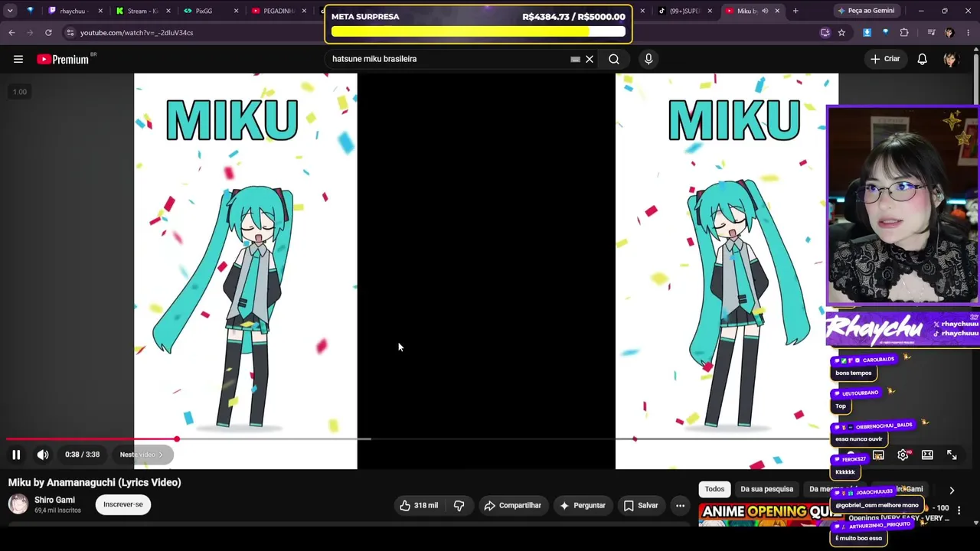Screen dimensions: 980x551
Task: Close the PixGG tab
Action: point(236,11)
